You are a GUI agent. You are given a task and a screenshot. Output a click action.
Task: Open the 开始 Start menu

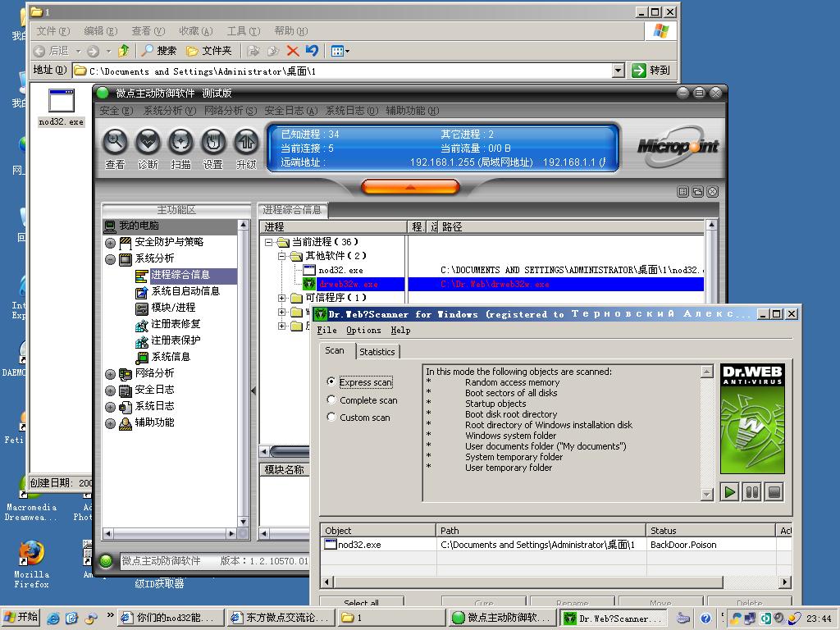21,617
